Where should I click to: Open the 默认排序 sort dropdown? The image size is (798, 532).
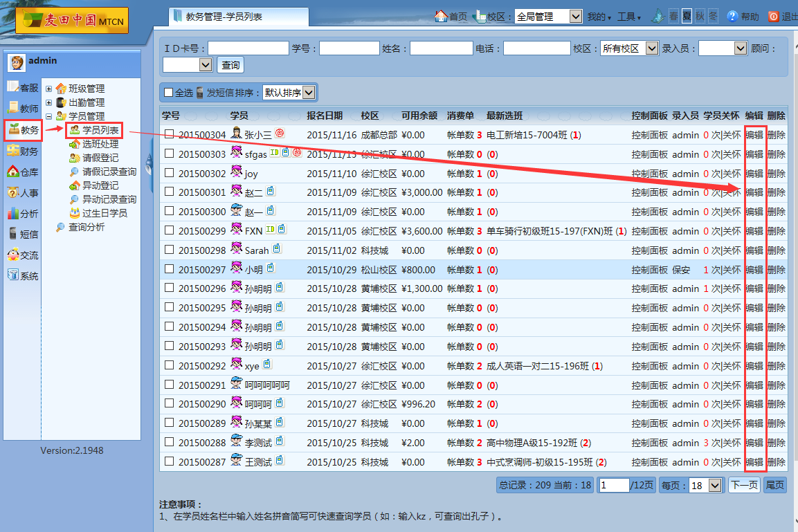pyautogui.click(x=289, y=93)
